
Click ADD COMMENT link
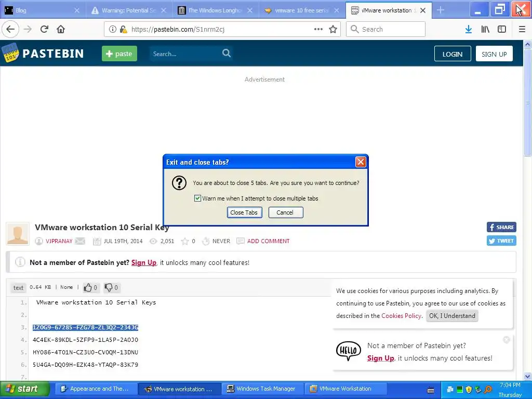pyautogui.click(x=268, y=241)
